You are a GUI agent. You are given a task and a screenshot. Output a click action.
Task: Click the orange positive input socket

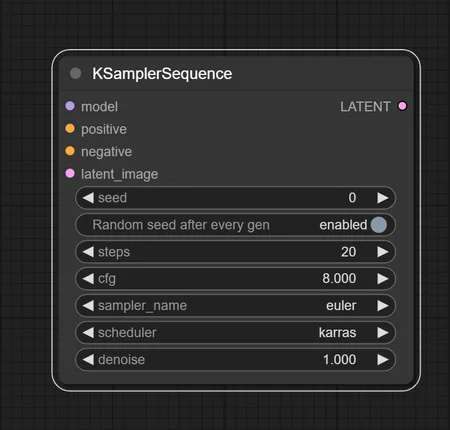[70, 128]
